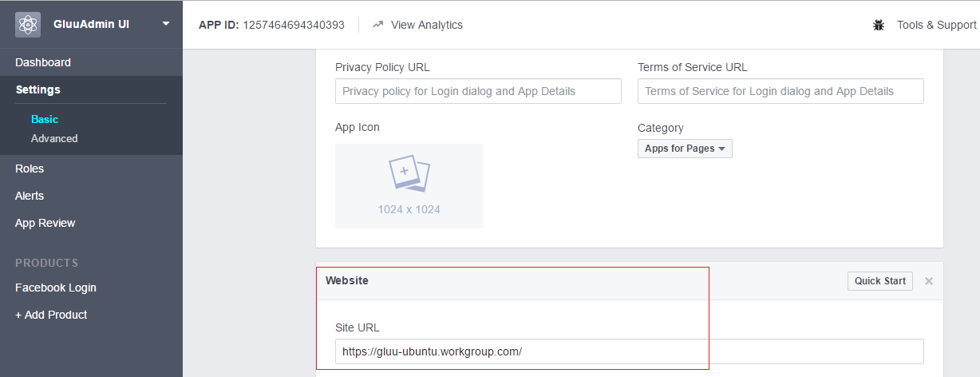Click + Add Product link
This screenshot has width=980, height=377.
[x=51, y=315]
